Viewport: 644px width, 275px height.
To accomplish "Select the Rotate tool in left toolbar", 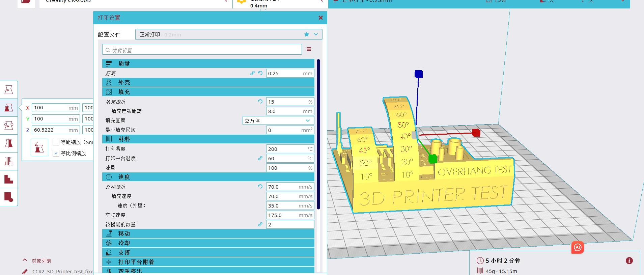I will tap(9, 126).
